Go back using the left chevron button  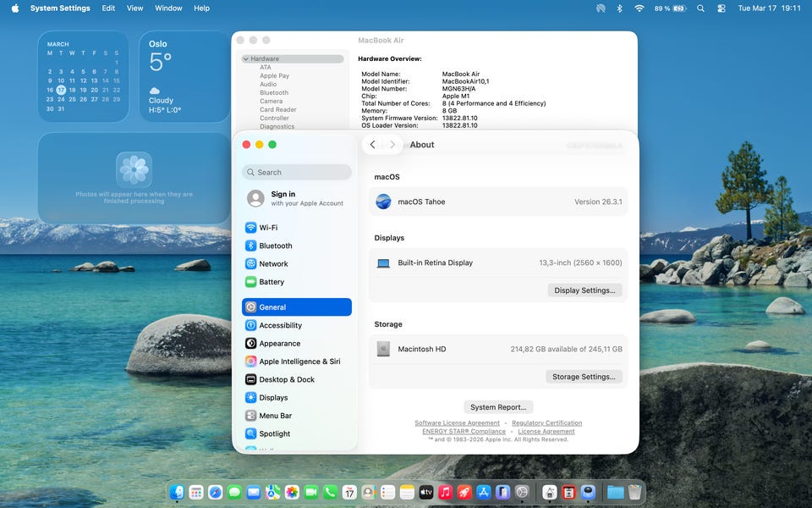coord(373,145)
